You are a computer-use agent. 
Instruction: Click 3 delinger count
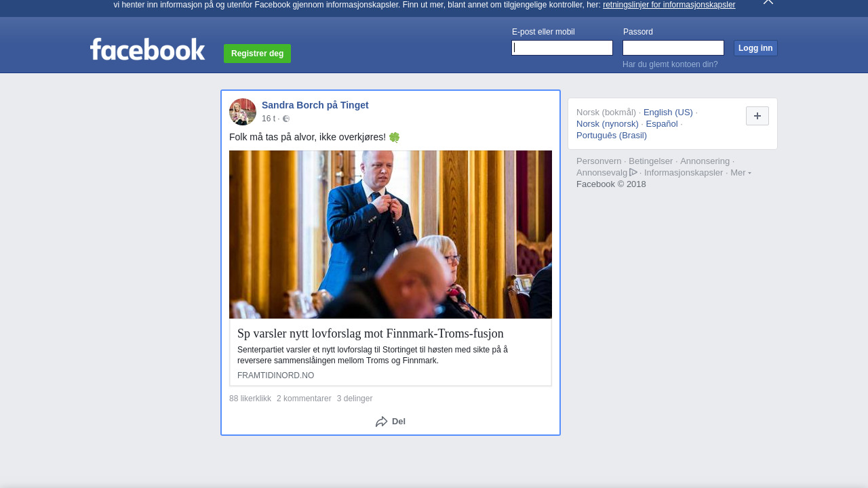point(355,399)
